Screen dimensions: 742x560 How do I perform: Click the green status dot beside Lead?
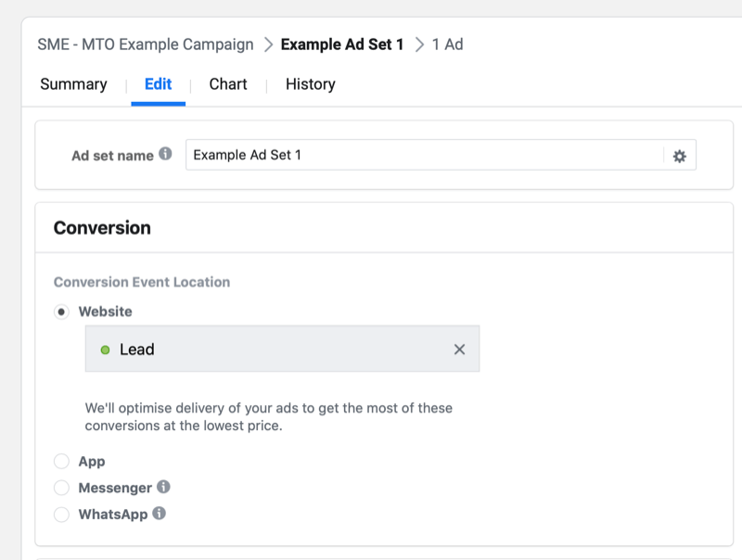(103, 349)
